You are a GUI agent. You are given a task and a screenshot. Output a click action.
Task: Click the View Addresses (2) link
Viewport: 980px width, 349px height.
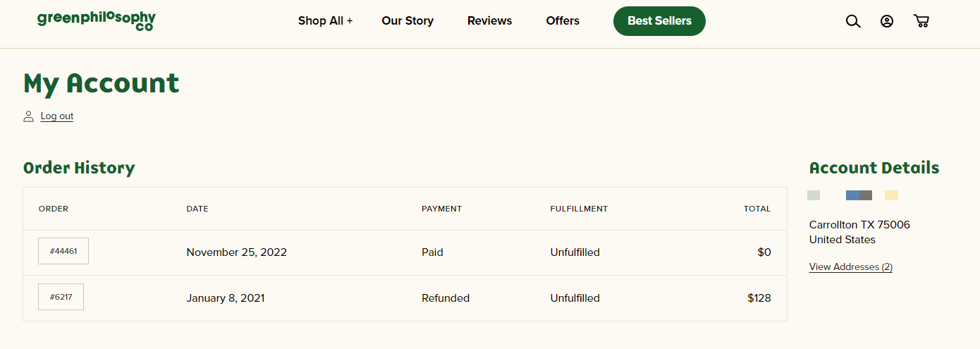(x=851, y=267)
